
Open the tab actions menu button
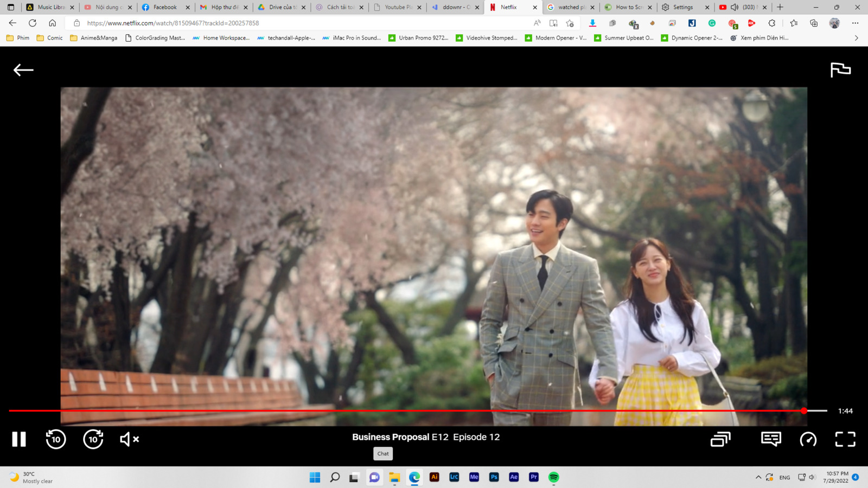[10, 7]
